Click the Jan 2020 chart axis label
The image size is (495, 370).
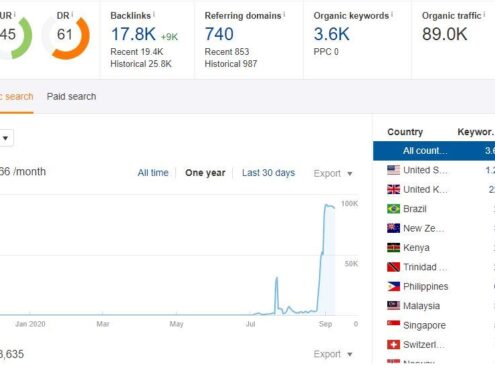coord(30,324)
